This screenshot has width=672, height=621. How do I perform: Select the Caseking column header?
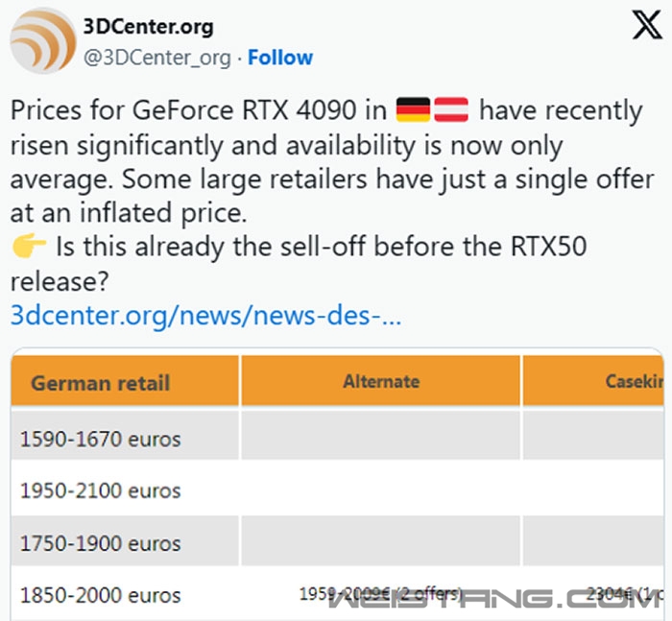click(593, 381)
